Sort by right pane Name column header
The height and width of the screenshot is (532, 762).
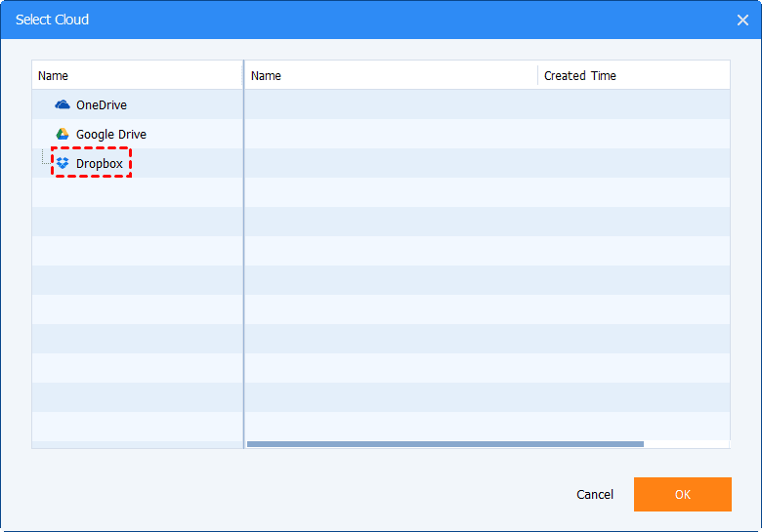point(391,75)
